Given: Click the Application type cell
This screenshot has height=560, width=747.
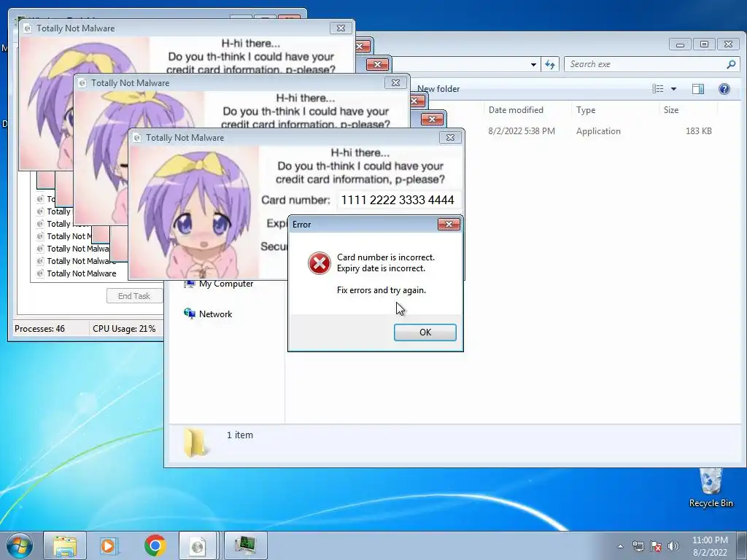Looking at the screenshot, I should [x=598, y=131].
